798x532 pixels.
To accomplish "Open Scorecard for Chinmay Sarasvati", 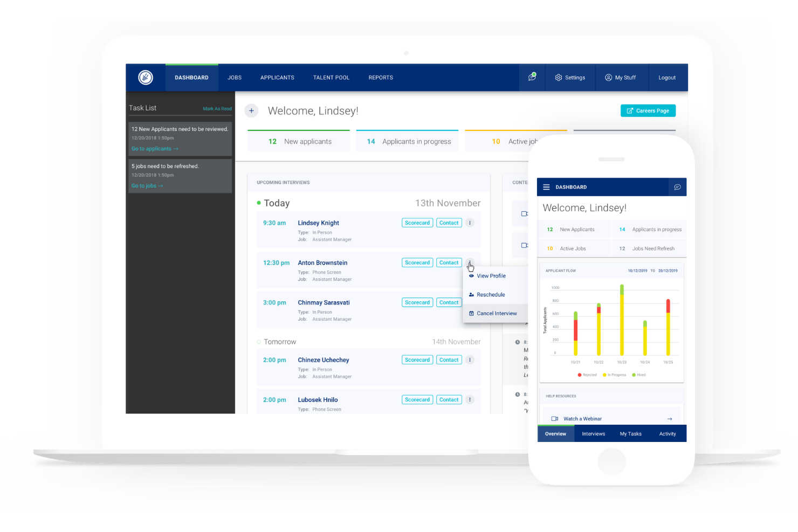I will click(417, 302).
